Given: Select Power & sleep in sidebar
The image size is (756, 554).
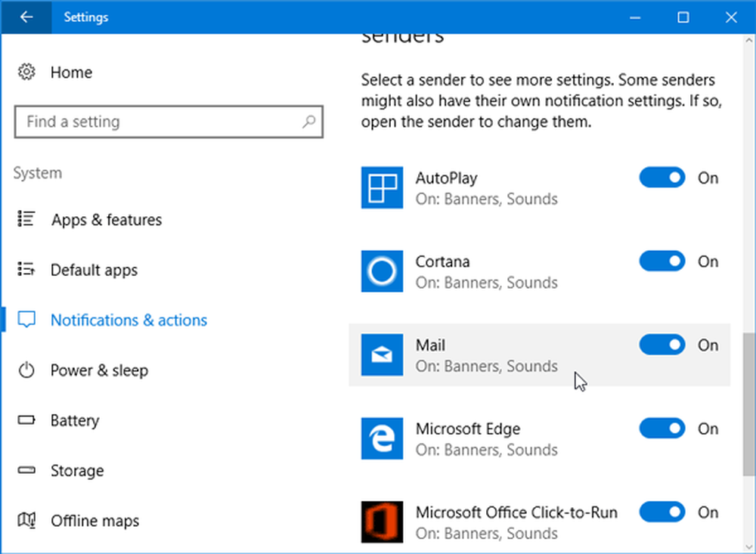Looking at the screenshot, I should coord(99,370).
